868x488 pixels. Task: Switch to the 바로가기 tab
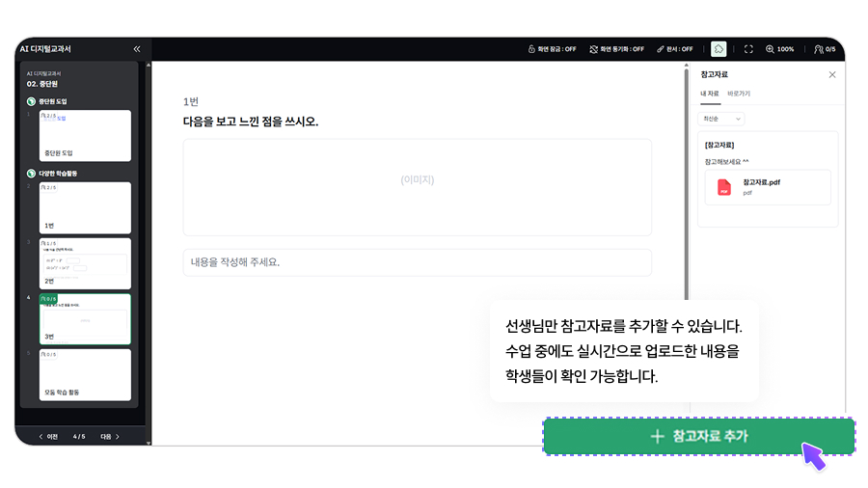[739, 94]
